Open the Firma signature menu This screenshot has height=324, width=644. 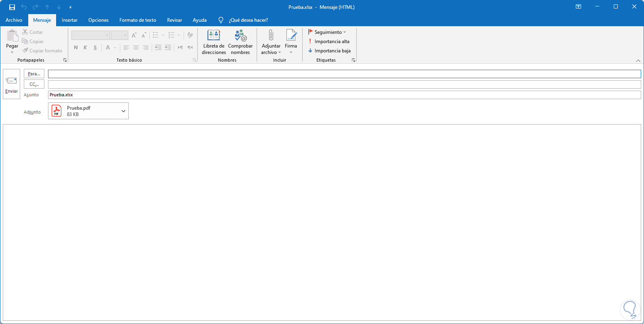pos(291,42)
